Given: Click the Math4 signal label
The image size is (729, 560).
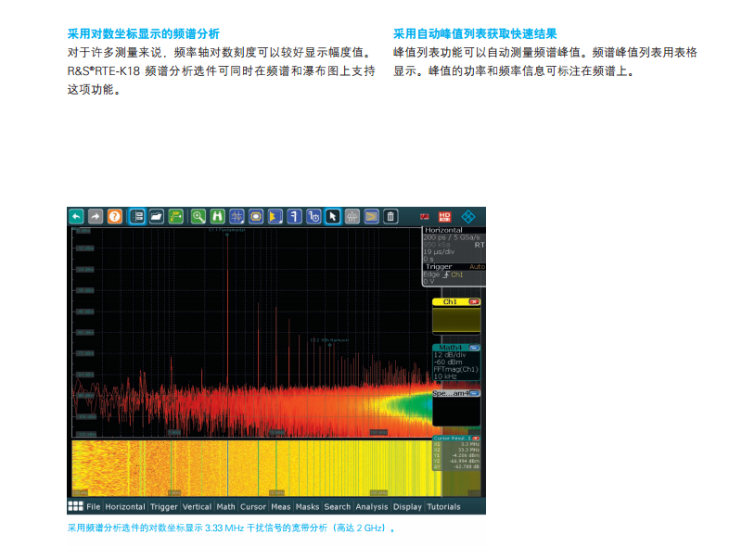Looking at the screenshot, I should [451, 348].
